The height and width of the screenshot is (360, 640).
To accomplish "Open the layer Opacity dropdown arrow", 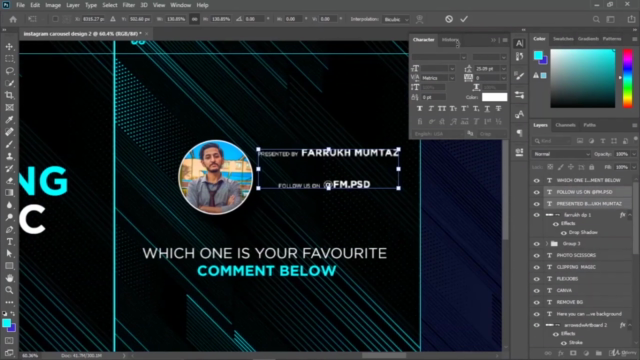I will pyautogui.click(x=634, y=154).
